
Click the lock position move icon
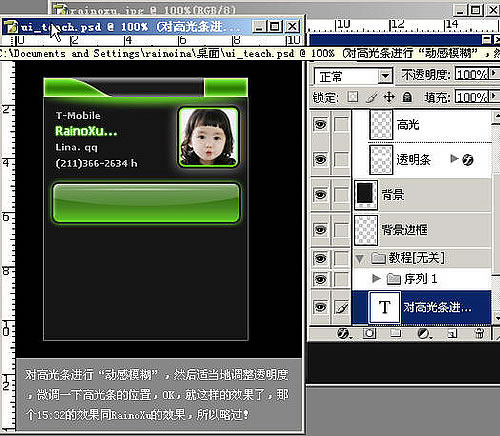389,97
